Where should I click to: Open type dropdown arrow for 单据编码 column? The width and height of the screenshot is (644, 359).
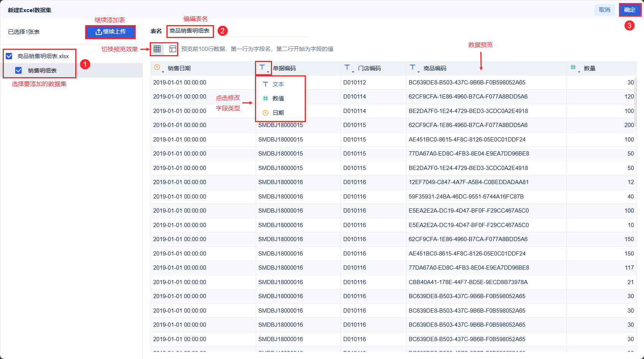pos(268,72)
